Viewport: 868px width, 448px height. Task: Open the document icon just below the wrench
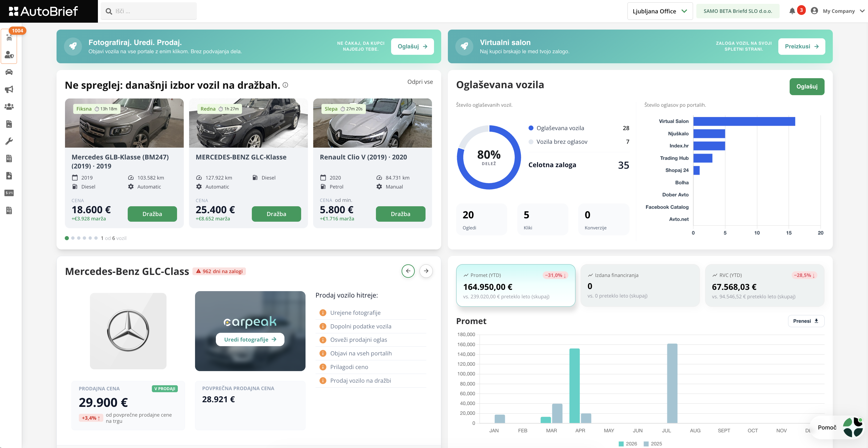pos(9,159)
